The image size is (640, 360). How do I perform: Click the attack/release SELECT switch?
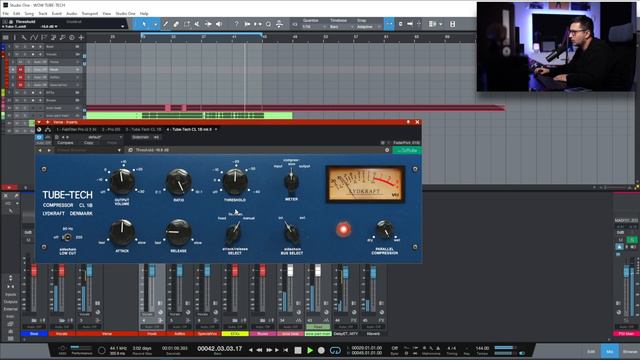coord(234,233)
